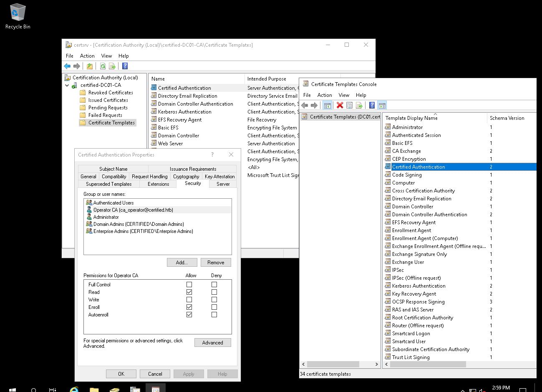Switch to the Subject Name tab

point(113,169)
